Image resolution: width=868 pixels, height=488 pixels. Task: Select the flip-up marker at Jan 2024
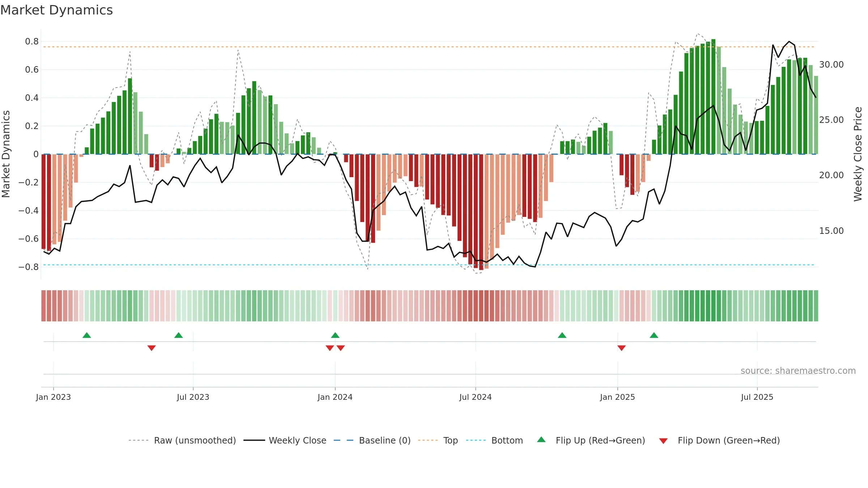(335, 335)
